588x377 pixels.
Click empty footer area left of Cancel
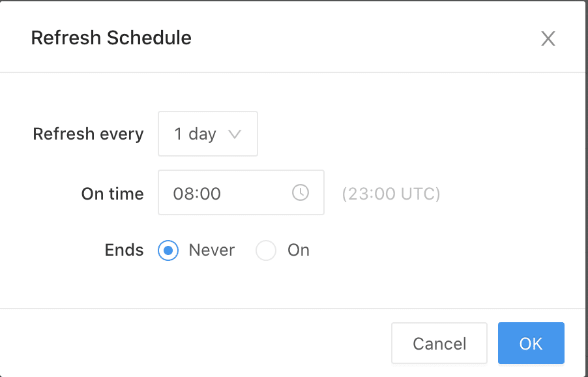tap(196, 343)
